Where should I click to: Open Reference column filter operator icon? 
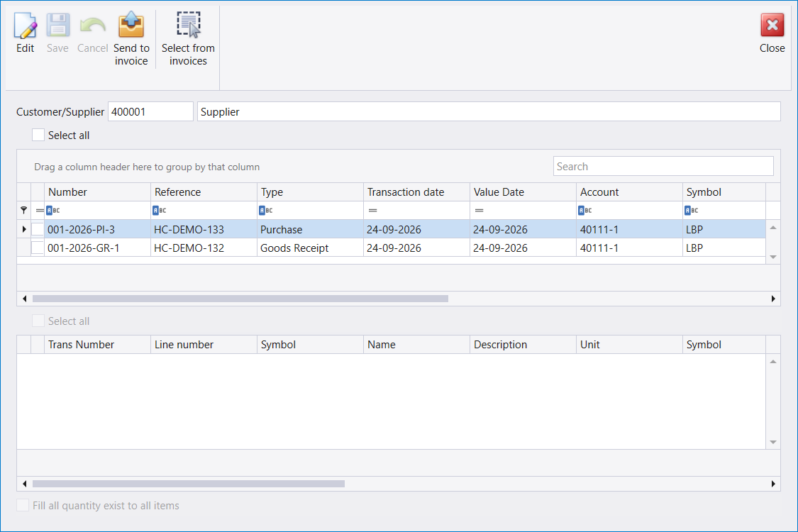160,210
